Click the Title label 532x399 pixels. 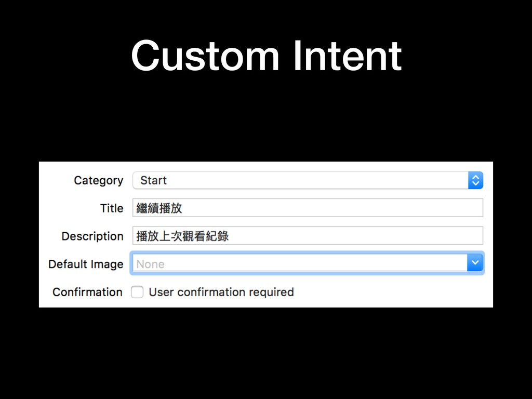tap(112, 208)
